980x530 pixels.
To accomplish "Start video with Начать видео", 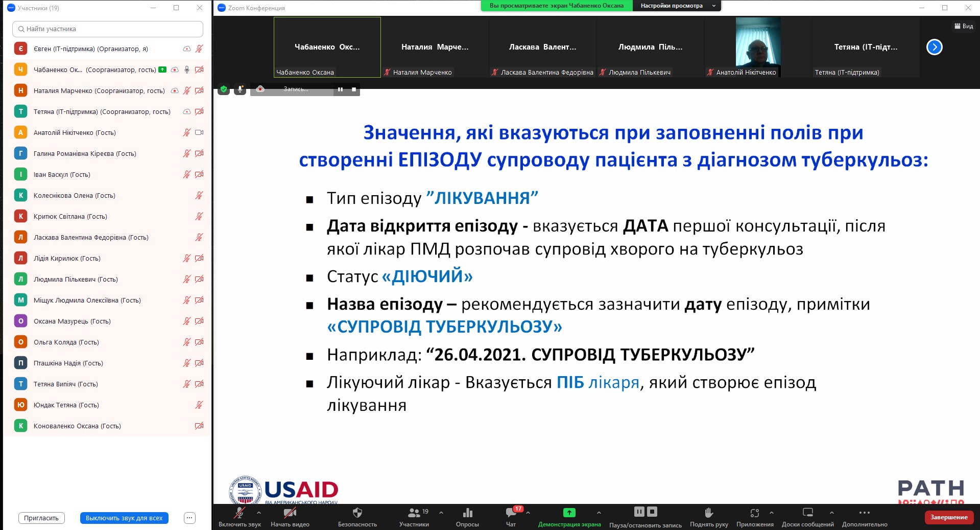I will pos(290,513).
